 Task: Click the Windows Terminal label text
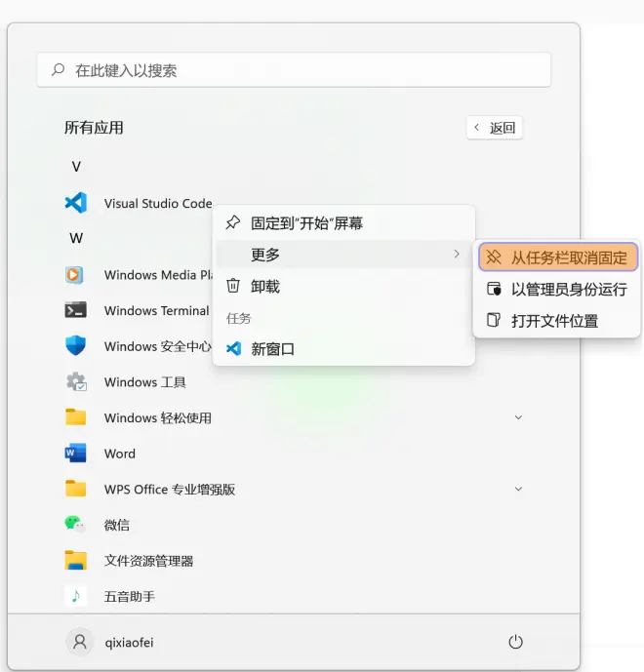156,310
